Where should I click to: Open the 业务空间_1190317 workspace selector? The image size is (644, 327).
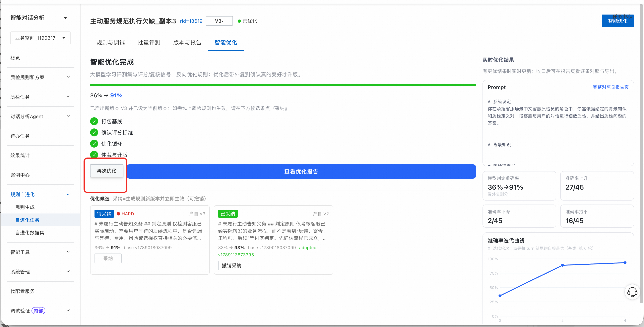pos(40,38)
